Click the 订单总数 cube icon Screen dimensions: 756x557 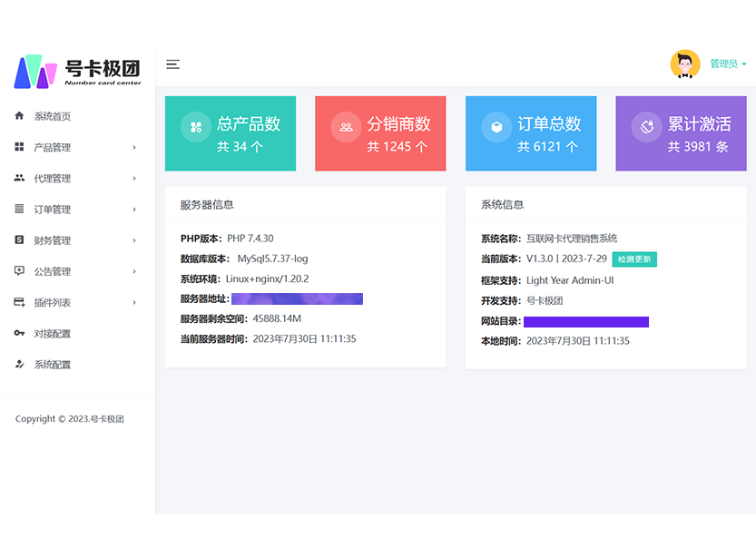(x=496, y=127)
